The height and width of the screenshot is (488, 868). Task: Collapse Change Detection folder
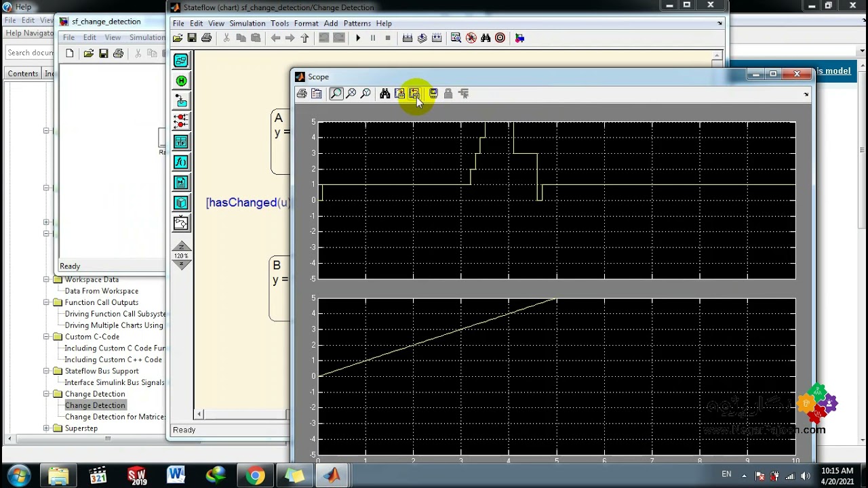coord(46,394)
